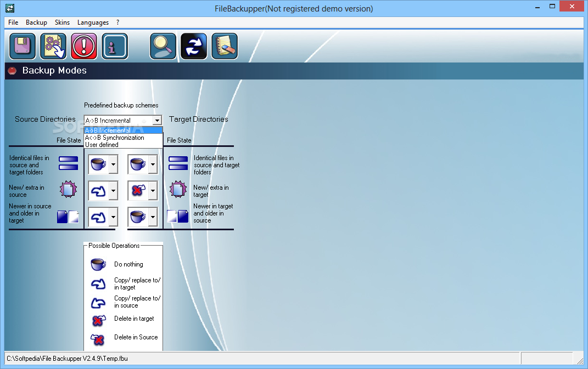This screenshot has height=369, width=588.
Task: Open the File menu
Action: tap(13, 22)
